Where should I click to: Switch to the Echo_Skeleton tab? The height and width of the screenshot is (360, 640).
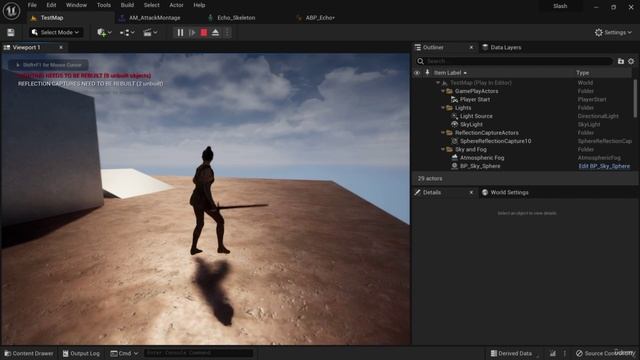point(236,18)
